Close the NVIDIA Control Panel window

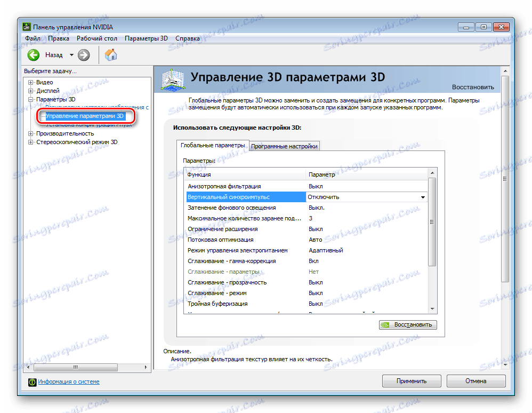tap(502, 27)
